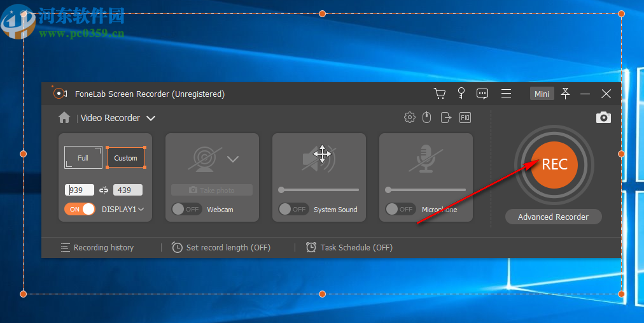Pin the recorder window on top
The width and height of the screenshot is (644, 323).
pyautogui.click(x=566, y=94)
